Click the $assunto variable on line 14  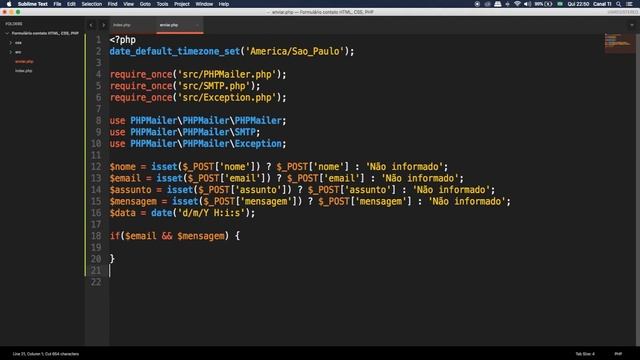pos(130,190)
